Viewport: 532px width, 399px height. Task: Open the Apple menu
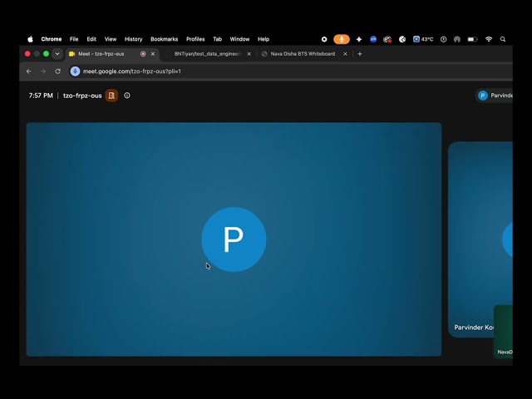(x=30, y=39)
